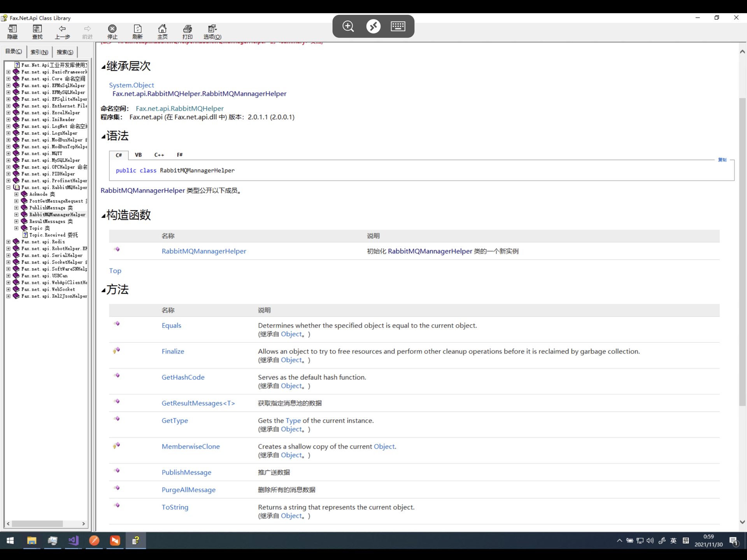Open the Options (选项) toolbar icon
The height and width of the screenshot is (560, 747).
(x=212, y=32)
